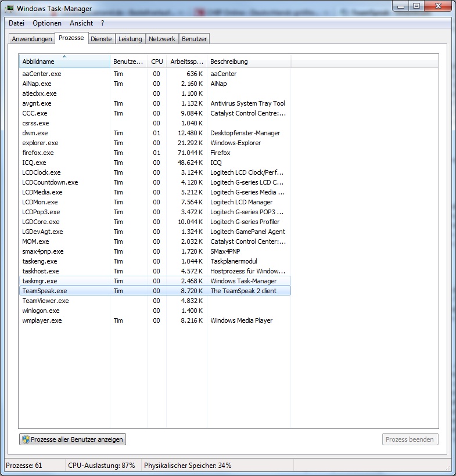Click the 71.044 K memory value
456x476 pixels.
coord(190,153)
